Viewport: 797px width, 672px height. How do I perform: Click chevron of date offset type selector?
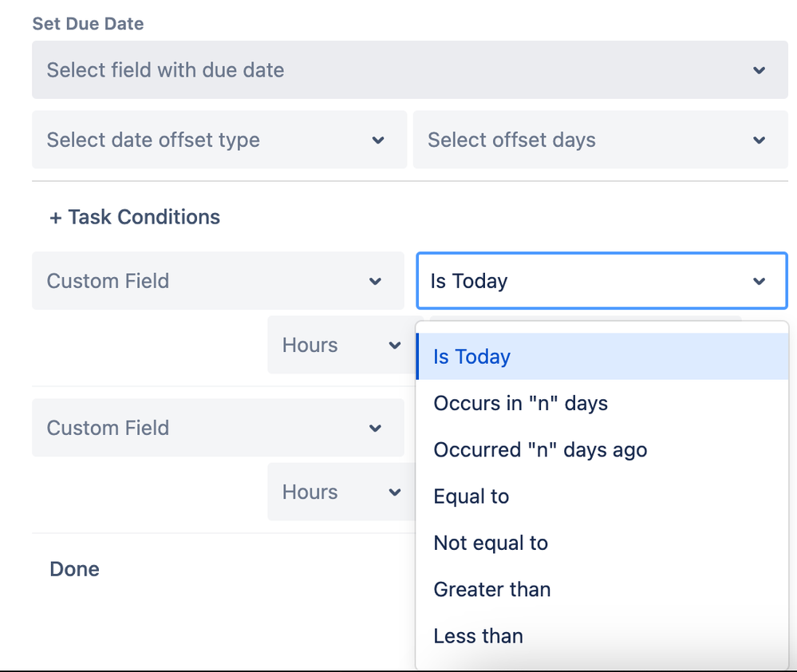click(x=378, y=140)
